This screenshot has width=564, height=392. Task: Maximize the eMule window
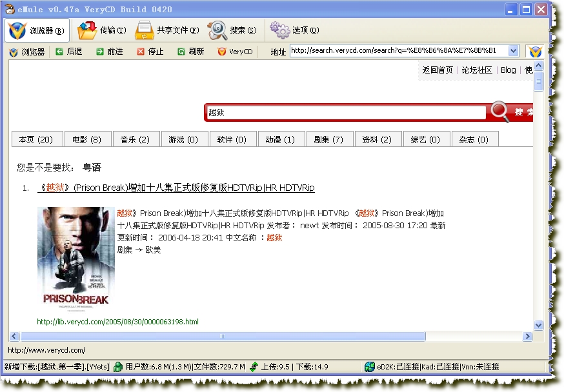526,9
